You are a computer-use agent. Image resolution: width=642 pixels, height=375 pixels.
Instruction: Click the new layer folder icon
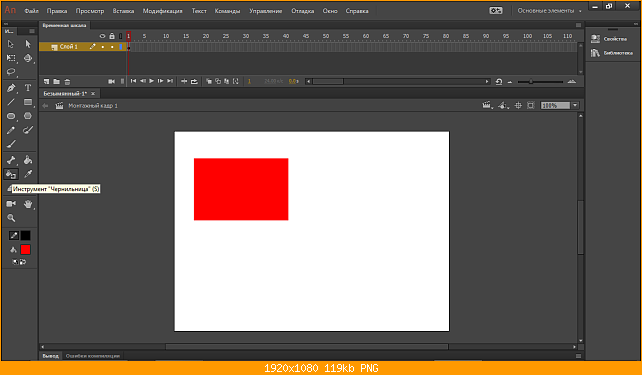(57, 81)
